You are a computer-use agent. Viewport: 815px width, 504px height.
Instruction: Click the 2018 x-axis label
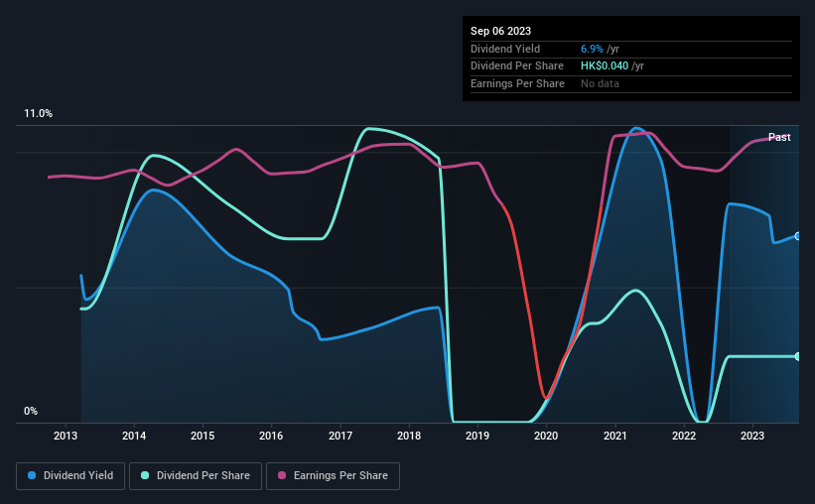pyautogui.click(x=409, y=436)
